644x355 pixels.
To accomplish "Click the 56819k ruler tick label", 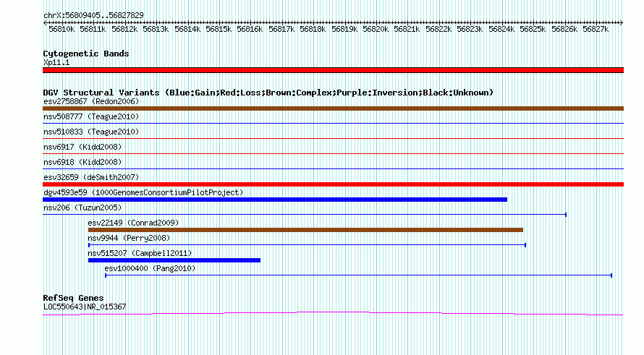I will 344,30.
